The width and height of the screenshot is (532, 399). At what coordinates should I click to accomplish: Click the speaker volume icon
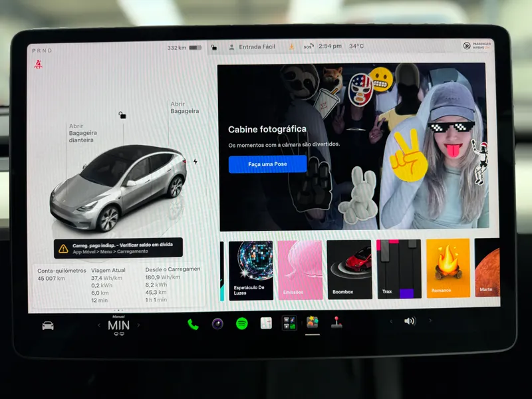pyautogui.click(x=410, y=321)
